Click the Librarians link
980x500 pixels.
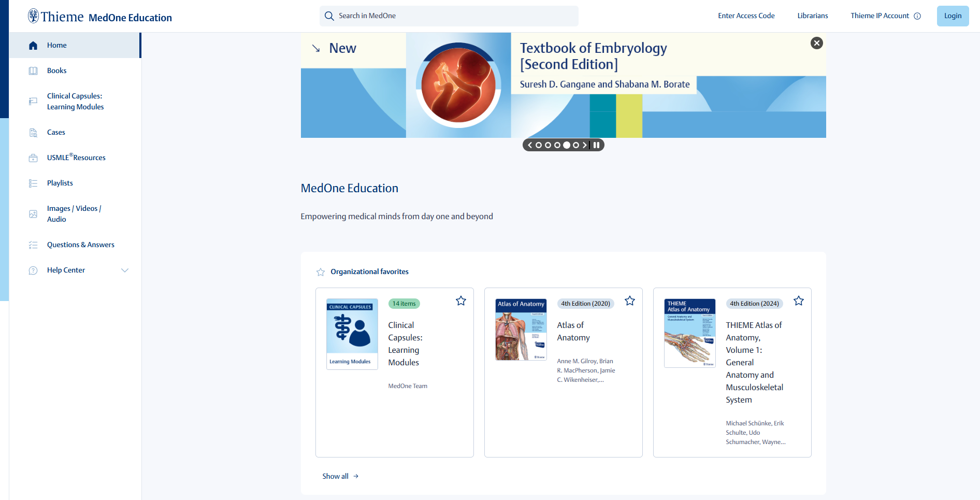[812, 16]
